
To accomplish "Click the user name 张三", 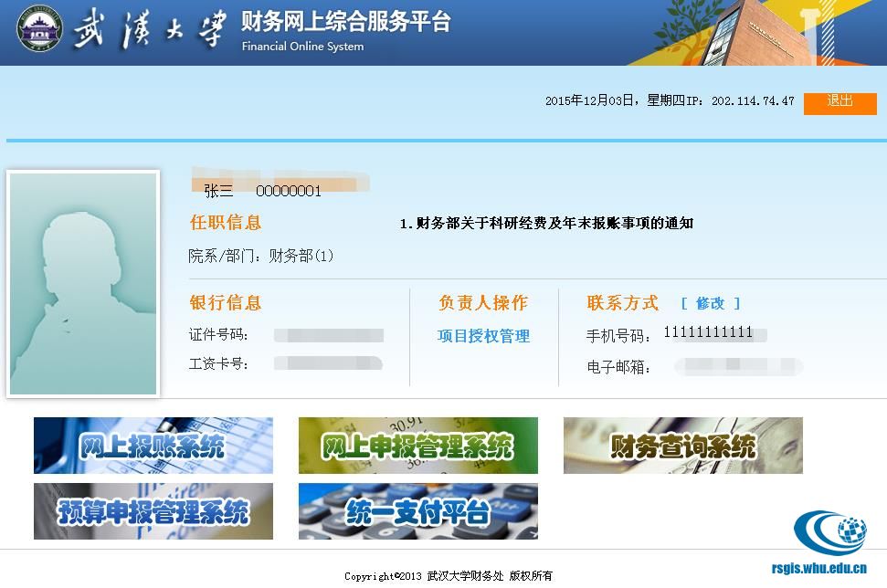I will [x=218, y=191].
